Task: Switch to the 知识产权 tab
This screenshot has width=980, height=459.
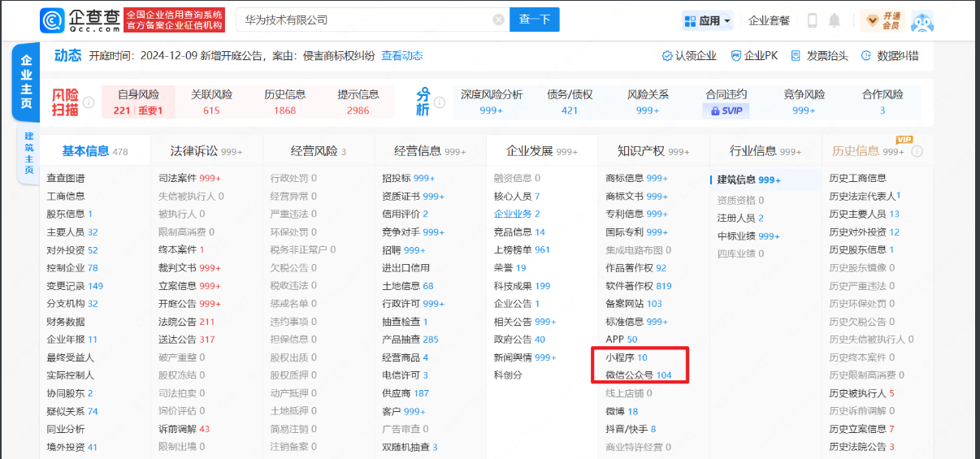Action: 653,151
